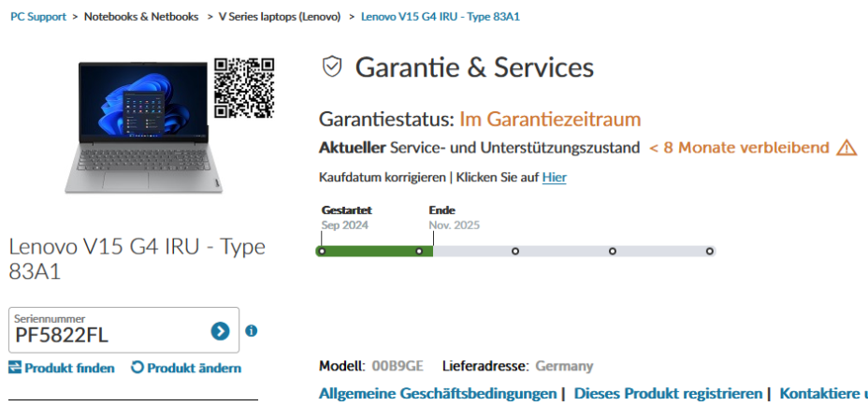
Task: Click the orange warranty warning triangle icon
Action: tap(846, 148)
